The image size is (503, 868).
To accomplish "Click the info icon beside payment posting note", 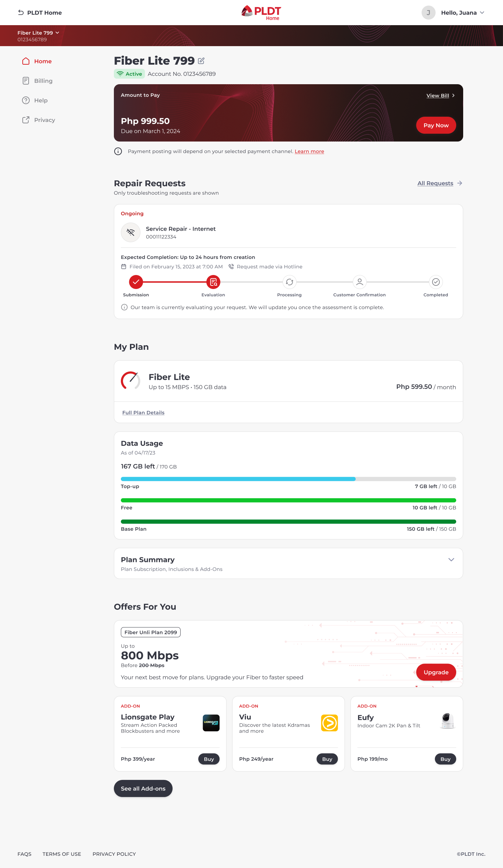I will click(118, 151).
